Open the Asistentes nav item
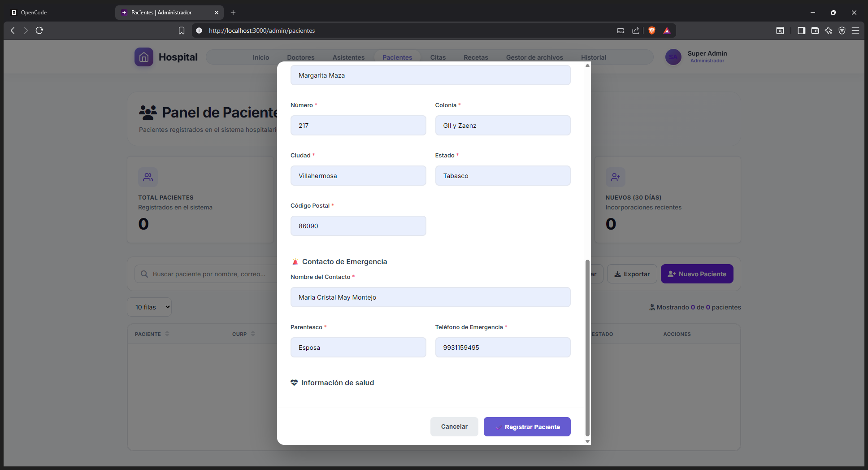 coord(349,57)
